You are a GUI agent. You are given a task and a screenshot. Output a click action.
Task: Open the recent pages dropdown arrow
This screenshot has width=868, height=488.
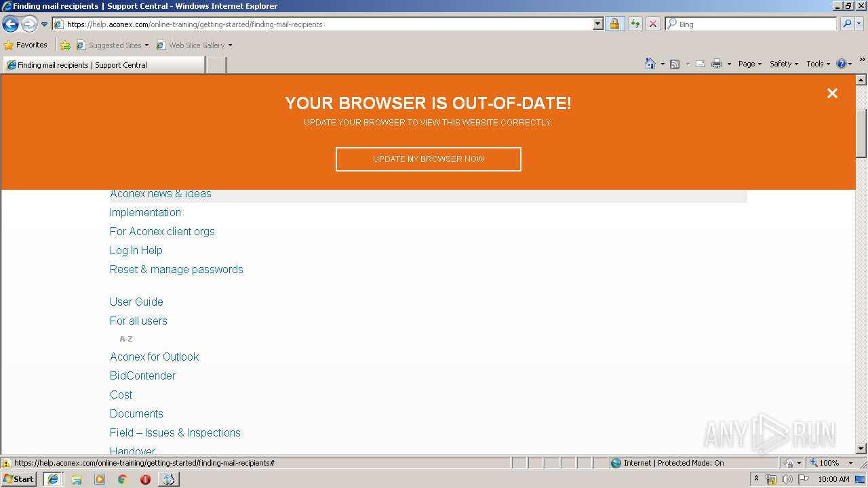(44, 24)
